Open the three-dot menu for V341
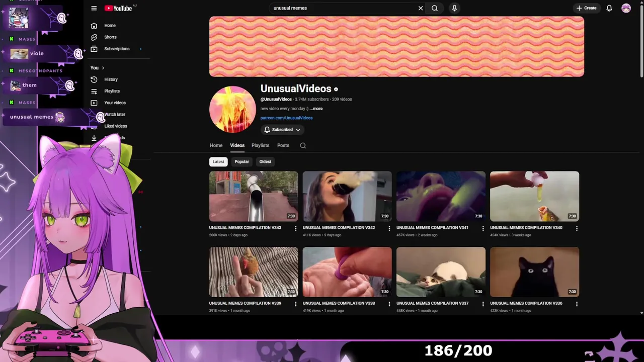The width and height of the screenshot is (644, 362). tap(483, 228)
